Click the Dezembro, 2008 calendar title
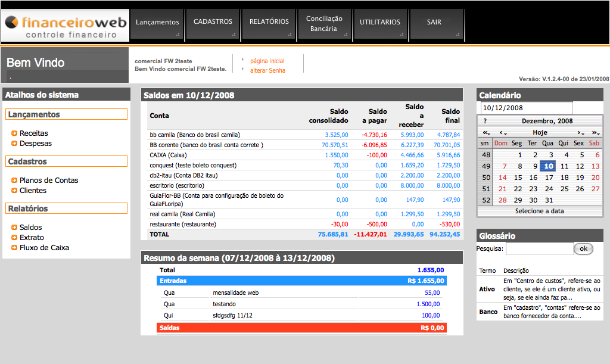610x364 pixels. click(x=547, y=121)
